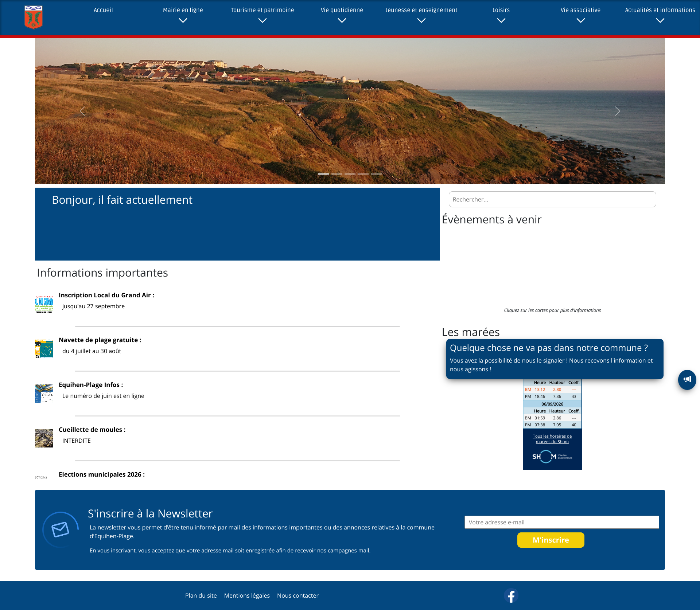This screenshot has width=700, height=610.
Task: Open the Cueillette de moules thumbnail
Action: click(x=44, y=438)
